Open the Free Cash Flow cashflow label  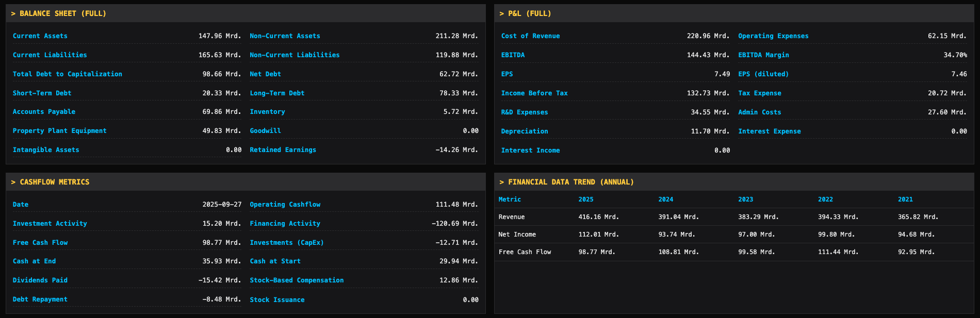(40, 243)
